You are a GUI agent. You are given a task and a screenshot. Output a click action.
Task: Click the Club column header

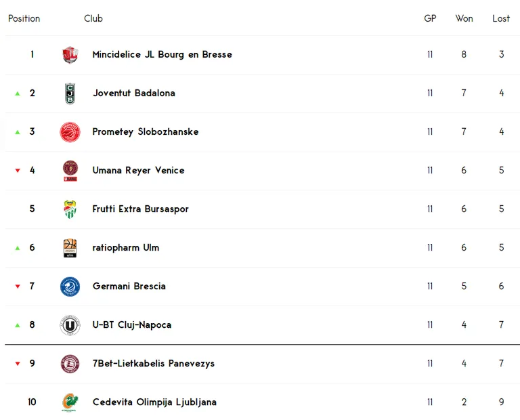tap(93, 18)
